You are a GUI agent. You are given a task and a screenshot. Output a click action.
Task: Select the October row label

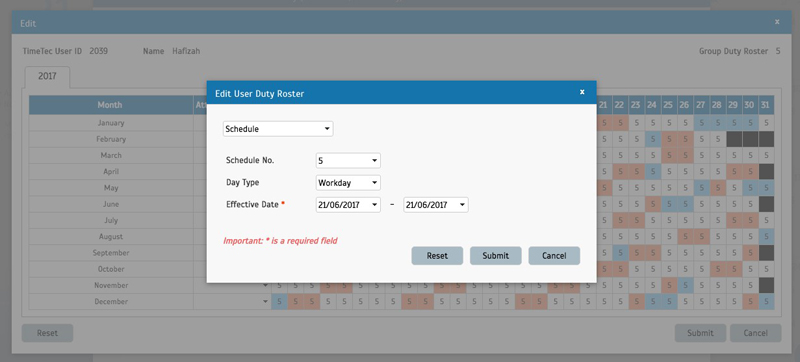(x=111, y=269)
